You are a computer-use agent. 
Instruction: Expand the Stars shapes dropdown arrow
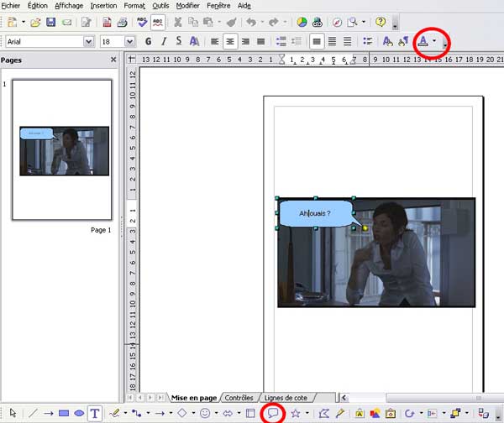coord(307,413)
